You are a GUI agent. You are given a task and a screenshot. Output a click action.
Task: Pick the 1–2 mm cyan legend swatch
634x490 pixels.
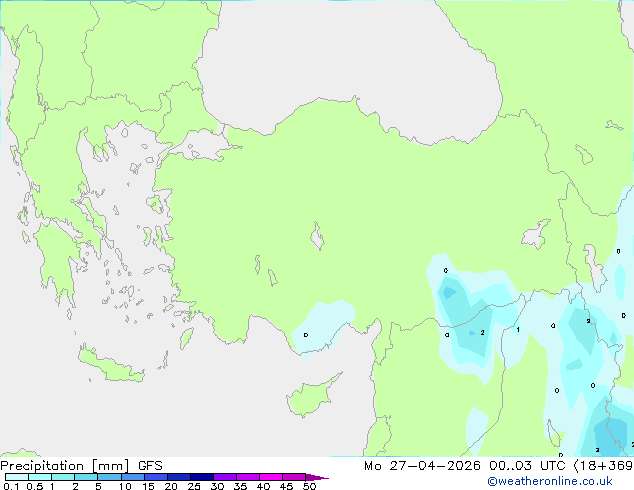pos(63,477)
